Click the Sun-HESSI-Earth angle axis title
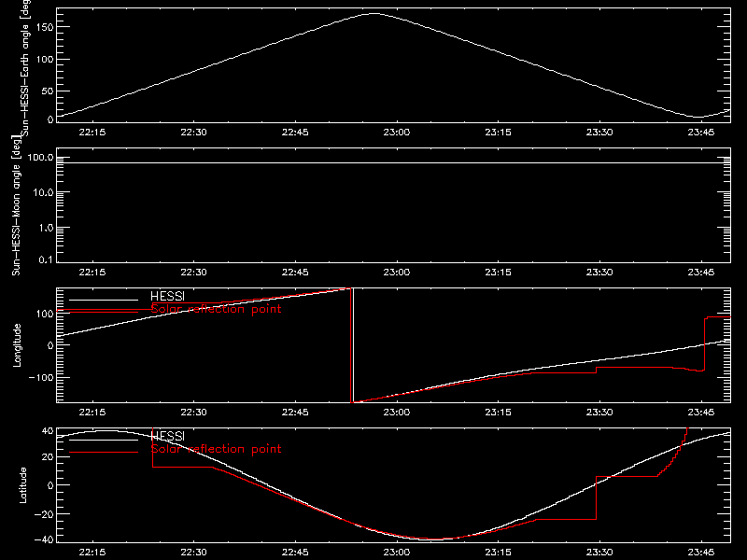The width and height of the screenshot is (747, 560). point(24,67)
